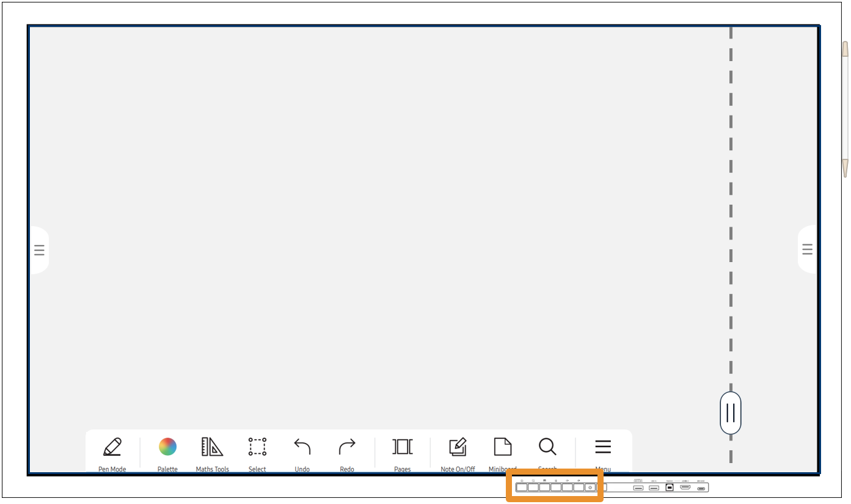Undo the last action

(x=302, y=447)
